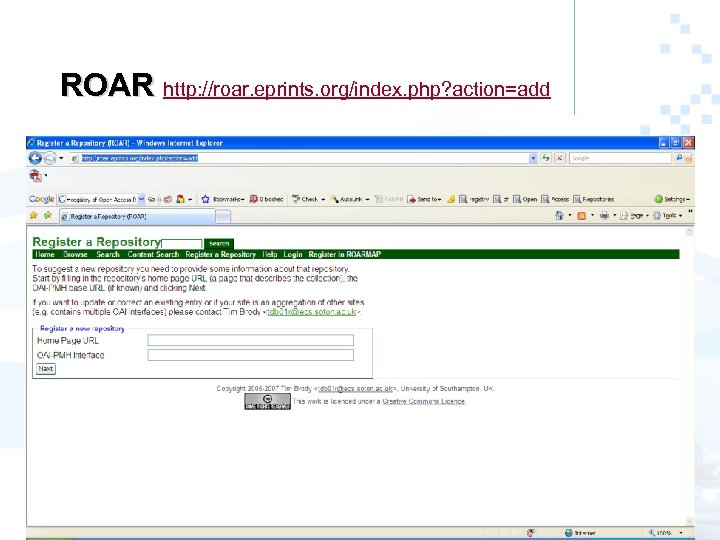720x540 pixels.
Task: Expand the address bar history dropdown
Action: pos(533,158)
